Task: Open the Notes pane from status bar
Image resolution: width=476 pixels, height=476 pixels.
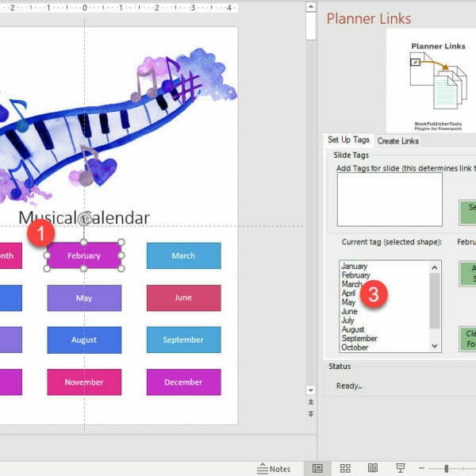Action: pos(274,468)
